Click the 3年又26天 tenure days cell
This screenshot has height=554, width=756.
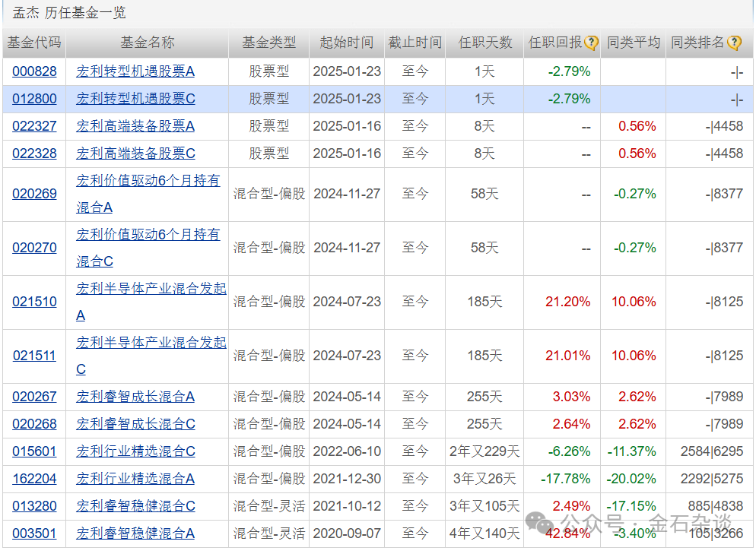[x=484, y=480]
